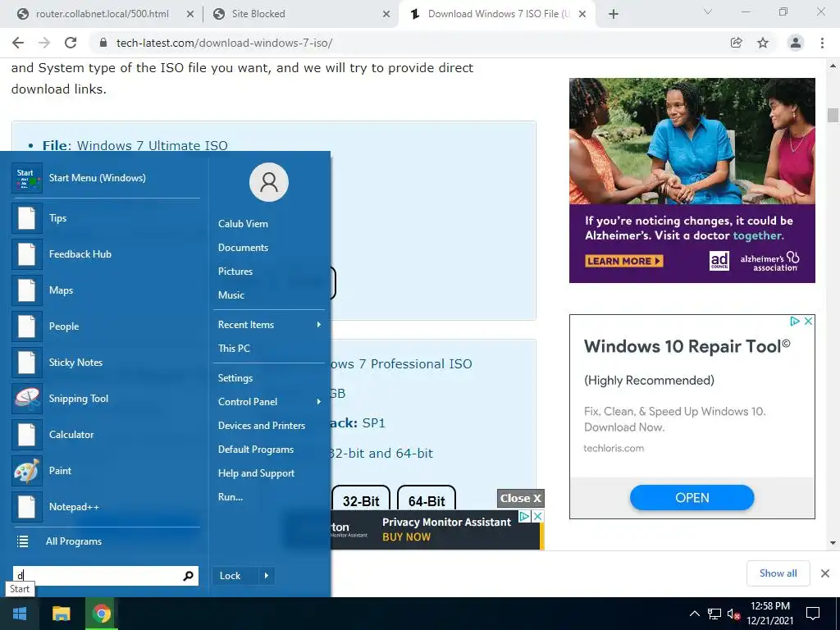Open the Chrome tab search dropdown
The image size is (840, 630).
(x=708, y=11)
